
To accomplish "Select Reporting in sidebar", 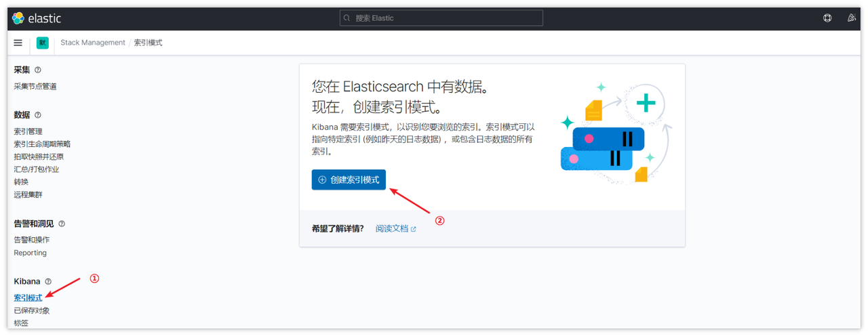I will 31,253.
